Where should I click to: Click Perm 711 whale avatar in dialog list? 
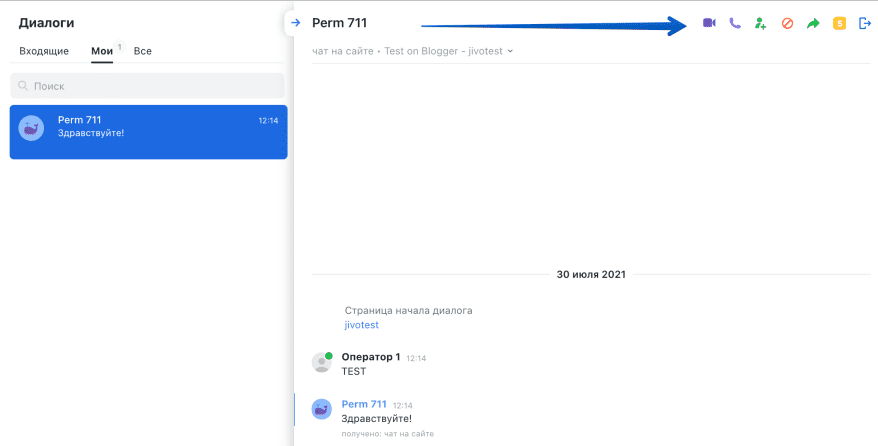coord(31,128)
